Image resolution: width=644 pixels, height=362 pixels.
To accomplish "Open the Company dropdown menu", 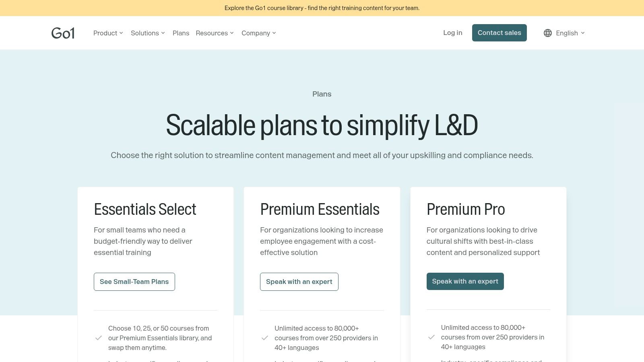I will click(x=258, y=33).
